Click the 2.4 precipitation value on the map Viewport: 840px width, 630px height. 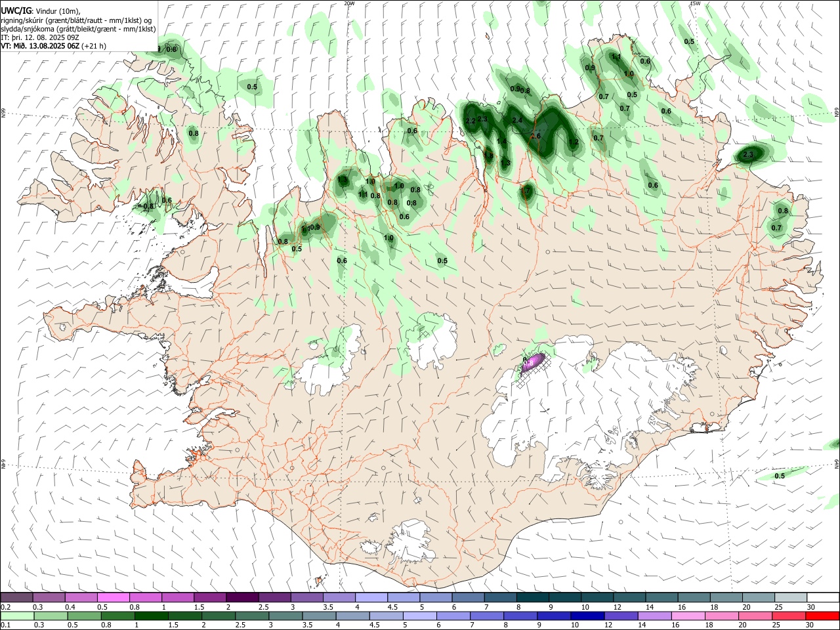[517, 120]
